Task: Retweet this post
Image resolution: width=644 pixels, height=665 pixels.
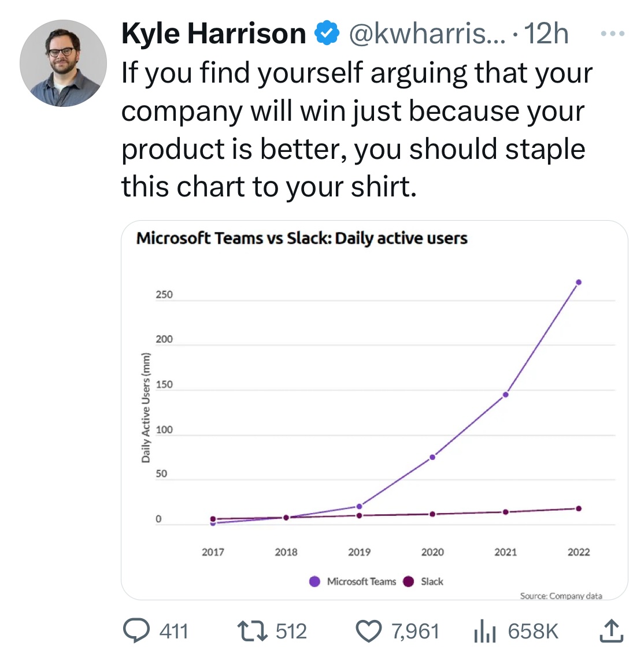Action: point(253,631)
